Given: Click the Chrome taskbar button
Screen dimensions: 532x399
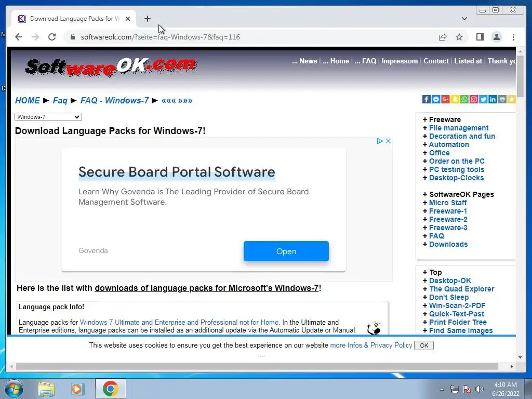Looking at the screenshot, I should pyautogui.click(x=110, y=389).
